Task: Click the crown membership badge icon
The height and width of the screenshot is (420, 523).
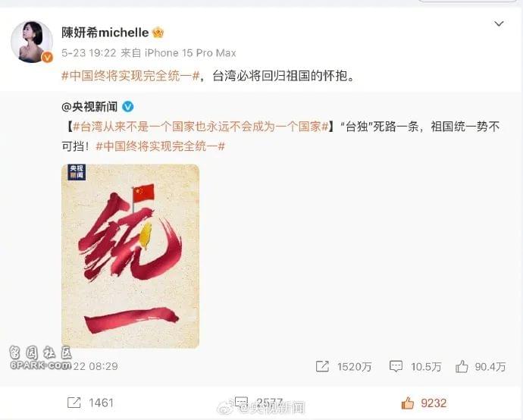Action: point(158,33)
